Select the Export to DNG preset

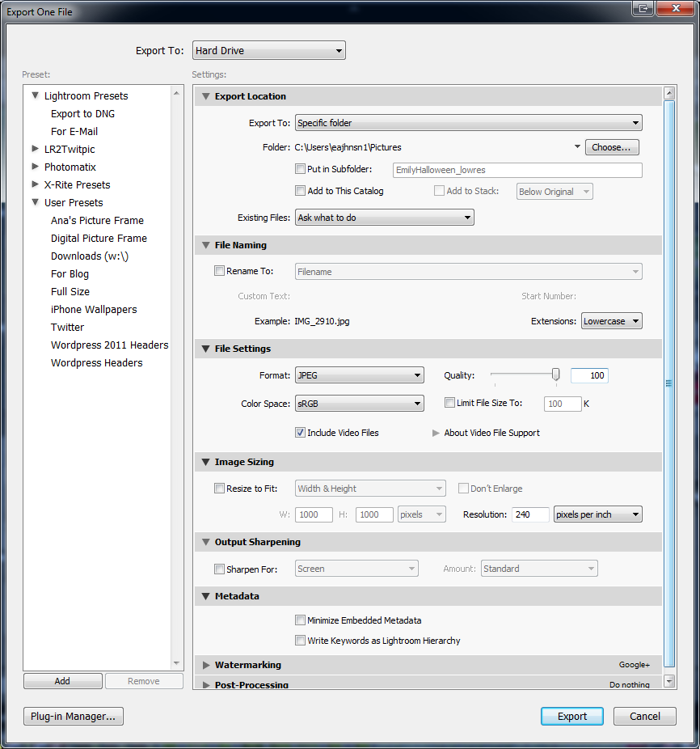[82, 114]
